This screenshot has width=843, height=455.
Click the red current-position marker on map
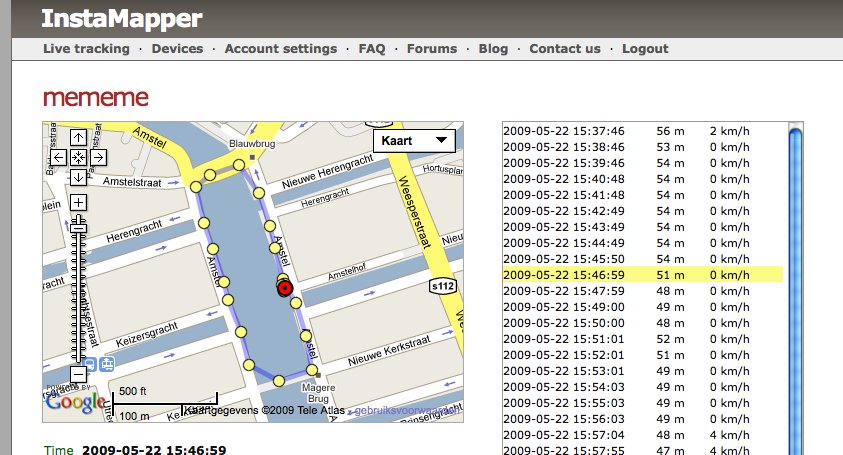(x=285, y=288)
